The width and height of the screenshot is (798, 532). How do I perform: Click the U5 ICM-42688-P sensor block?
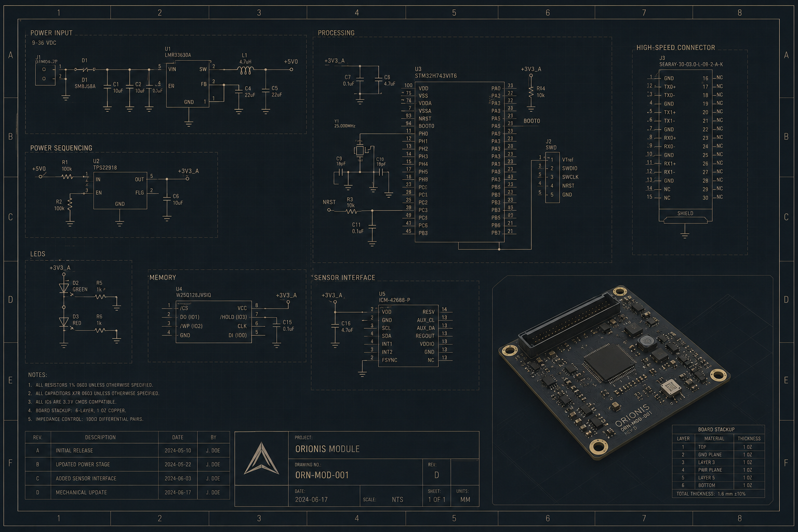[408, 336]
